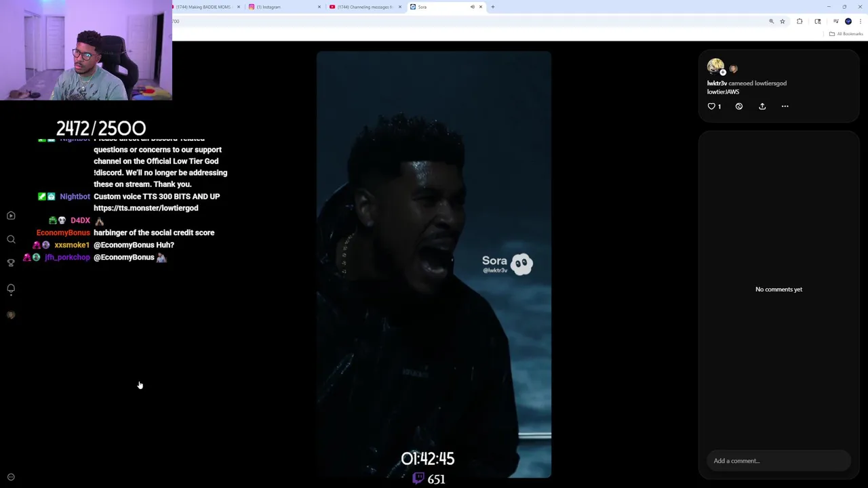Pause the playing Sora video
This screenshot has width=868, height=488.
434,264
